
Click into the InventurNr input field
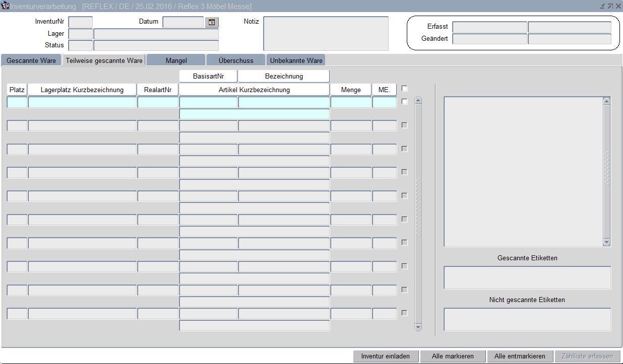coord(80,22)
